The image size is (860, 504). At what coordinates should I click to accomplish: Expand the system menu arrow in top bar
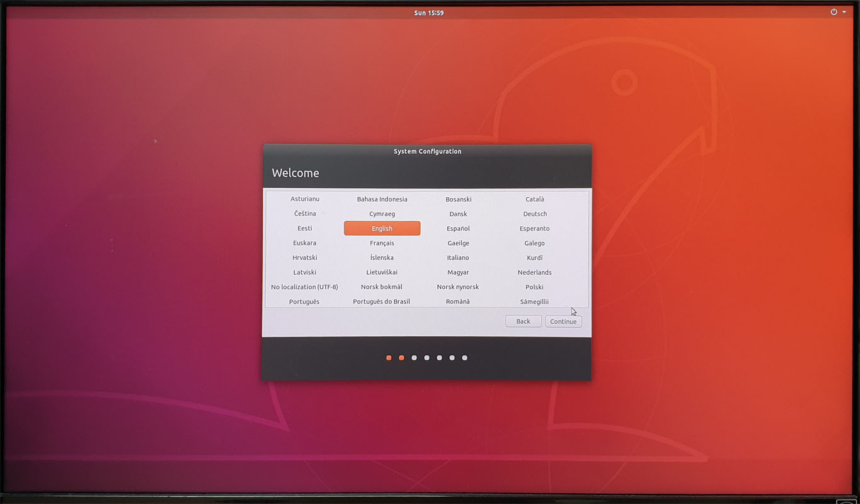coord(844,12)
